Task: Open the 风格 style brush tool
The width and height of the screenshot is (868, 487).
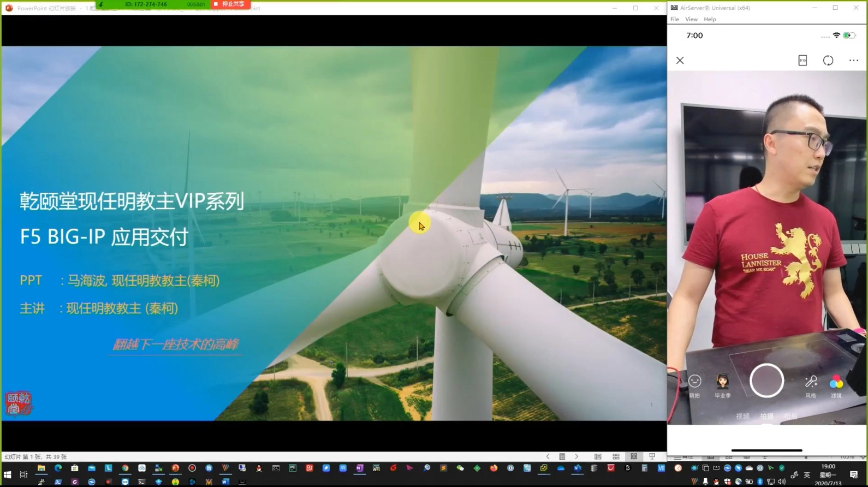Action: (x=811, y=382)
